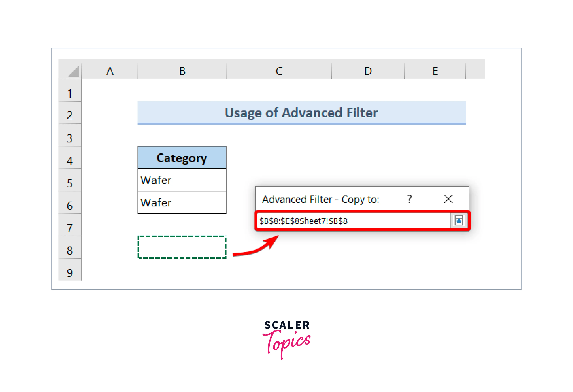Select the Wafer cell in row 6
Image resolution: width=573 pixels, height=392 pixels.
point(182,203)
